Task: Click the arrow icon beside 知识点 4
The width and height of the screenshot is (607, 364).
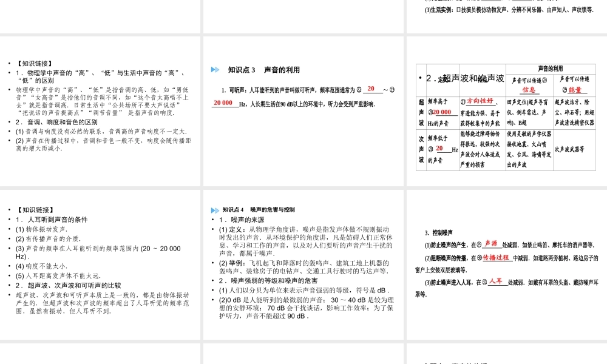Action: (215, 210)
